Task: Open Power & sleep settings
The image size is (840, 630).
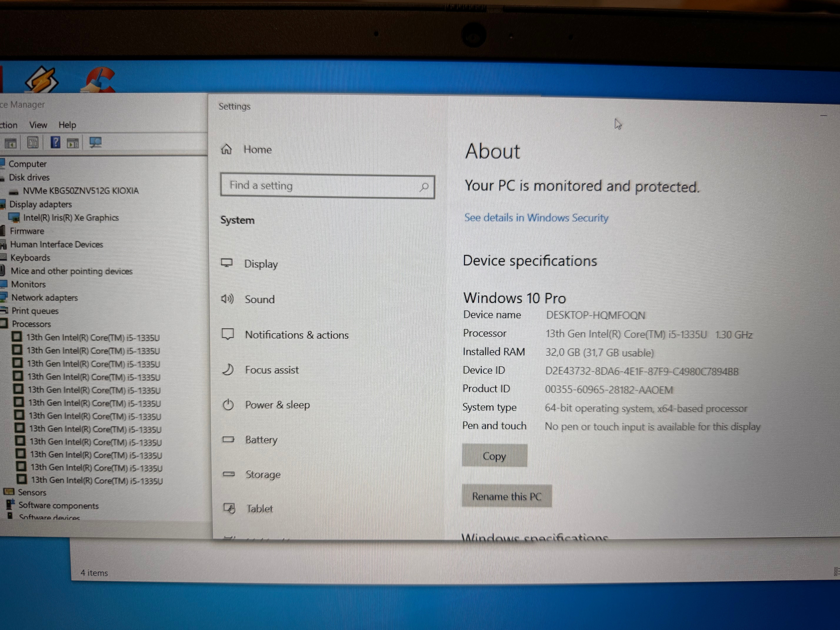Action: coord(278,405)
